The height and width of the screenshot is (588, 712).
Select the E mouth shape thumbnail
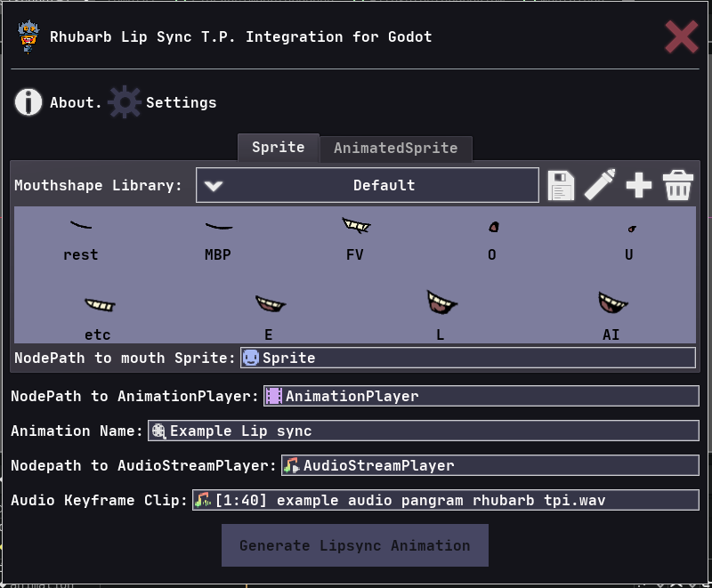pos(271,303)
